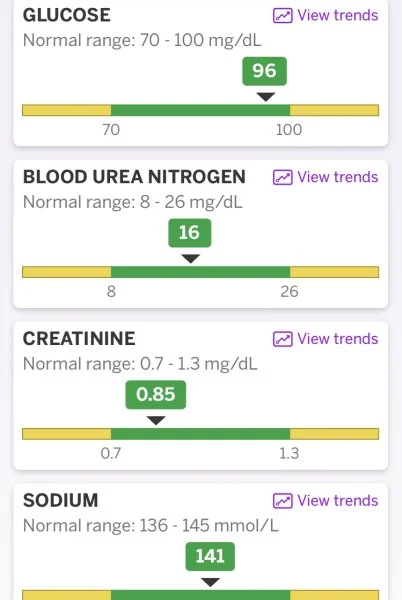Click the Glucose trends chart icon

pos(283,16)
